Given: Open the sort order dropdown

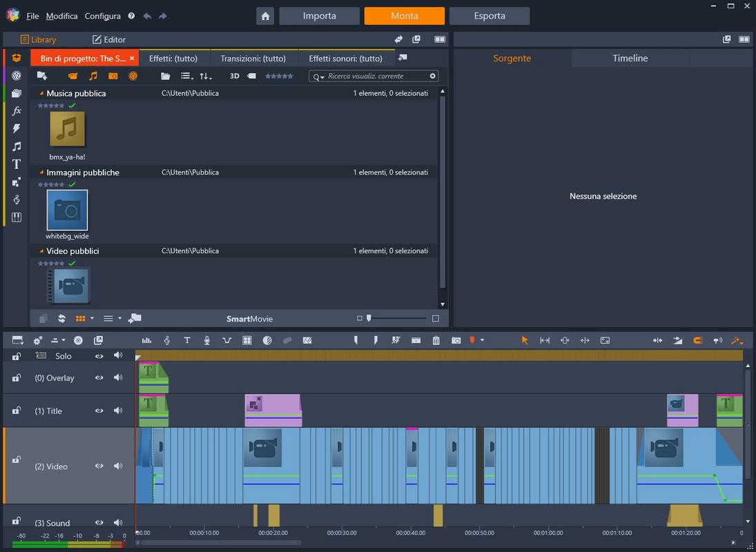Looking at the screenshot, I should 206,76.
